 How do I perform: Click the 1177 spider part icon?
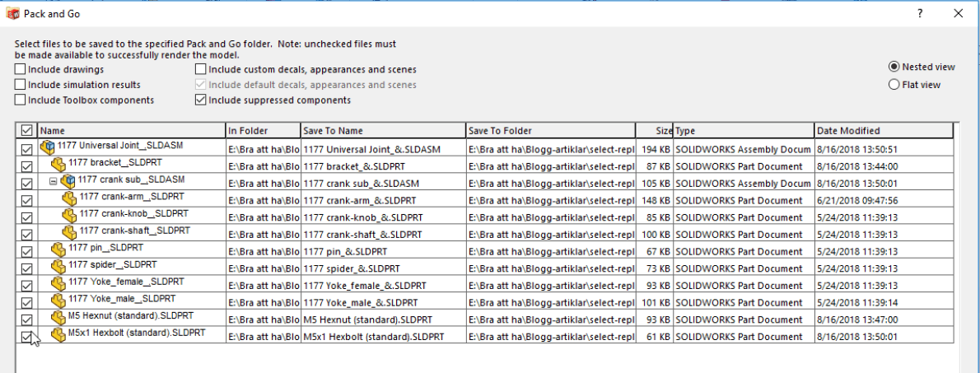tap(58, 266)
